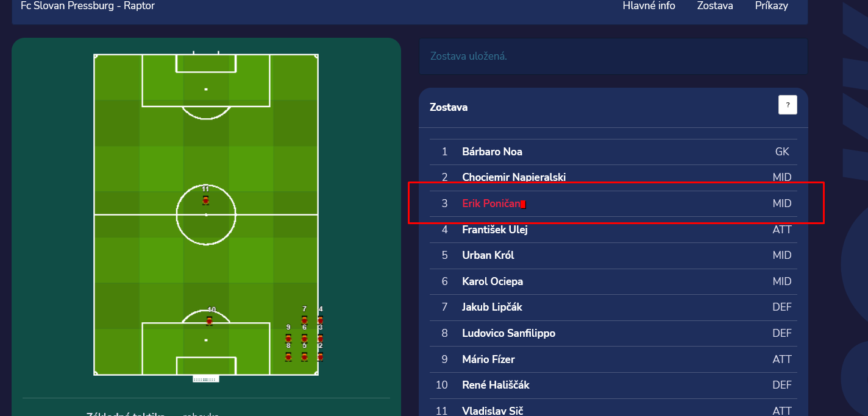
Task: Select player figure number 4 on pitch edge
Action: point(320,319)
